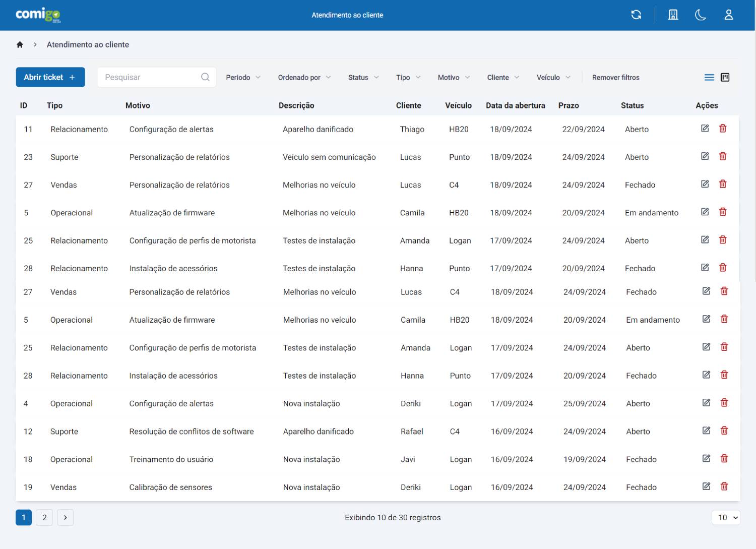Viewport: 756px width, 549px height.
Task: Click the refresh sync icon in header
Action: click(636, 15)
